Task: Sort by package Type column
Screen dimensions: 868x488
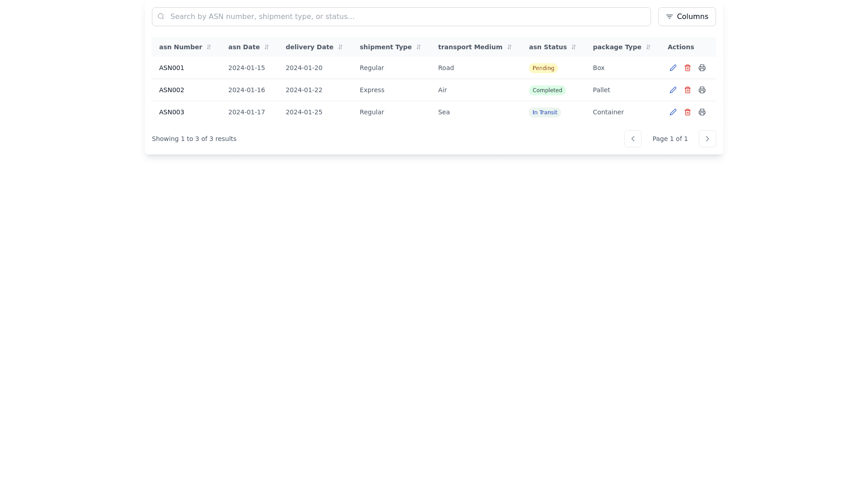Action: (x=648, y=47)
